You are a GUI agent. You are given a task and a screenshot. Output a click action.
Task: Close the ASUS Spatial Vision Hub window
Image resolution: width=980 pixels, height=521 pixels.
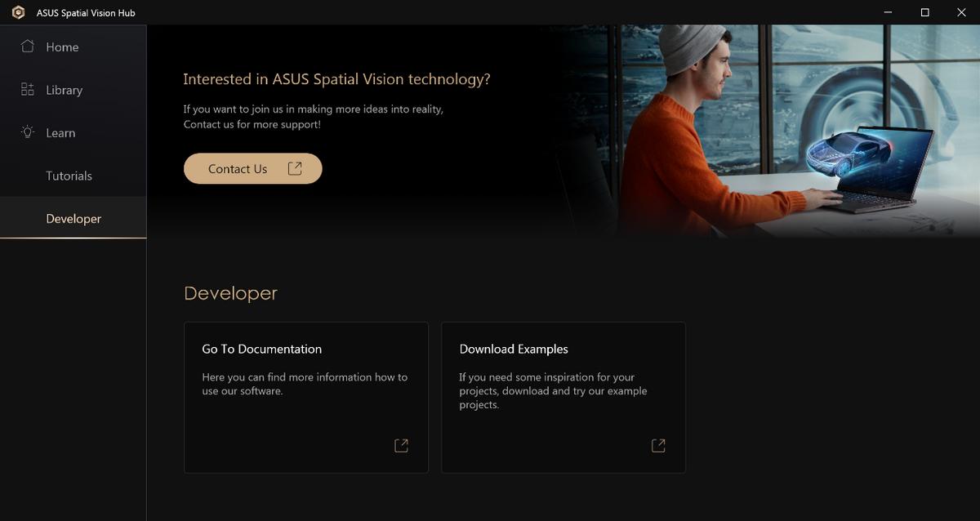[x=961, y=12]
